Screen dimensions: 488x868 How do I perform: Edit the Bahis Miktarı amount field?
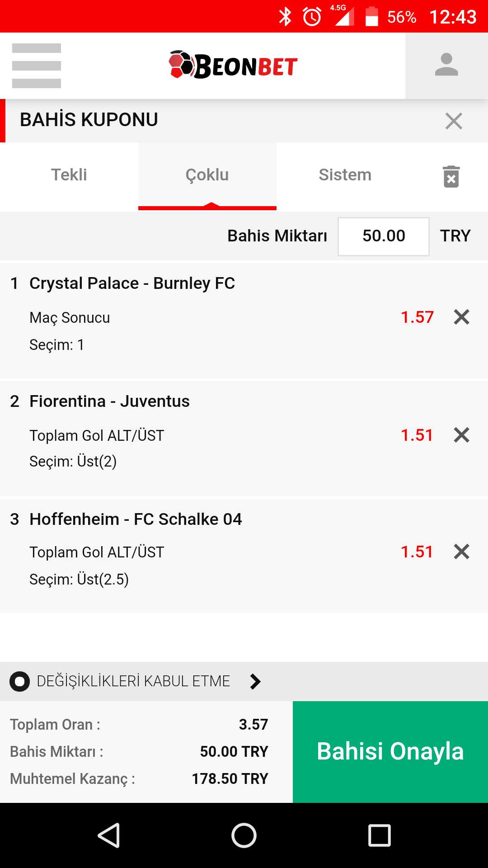[x=384, y=236]
